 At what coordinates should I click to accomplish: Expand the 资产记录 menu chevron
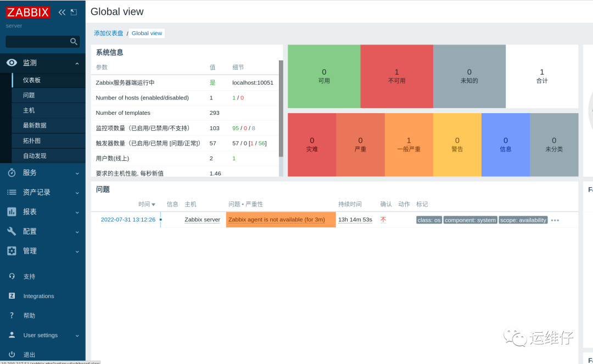coord(77,193)
